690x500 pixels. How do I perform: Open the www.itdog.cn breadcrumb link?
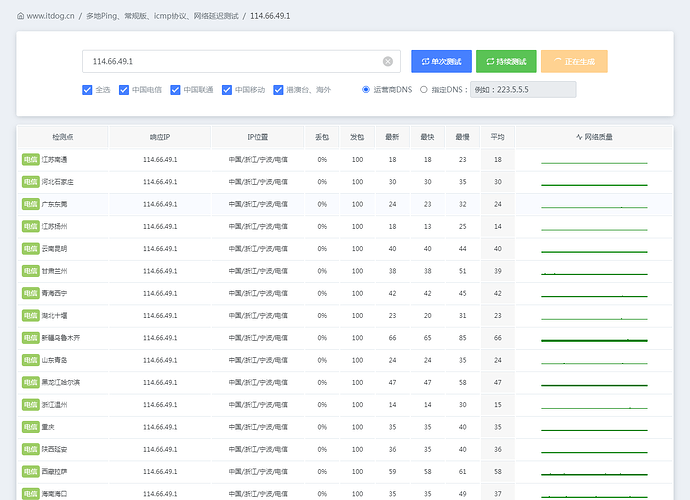[x=50, y=16]
